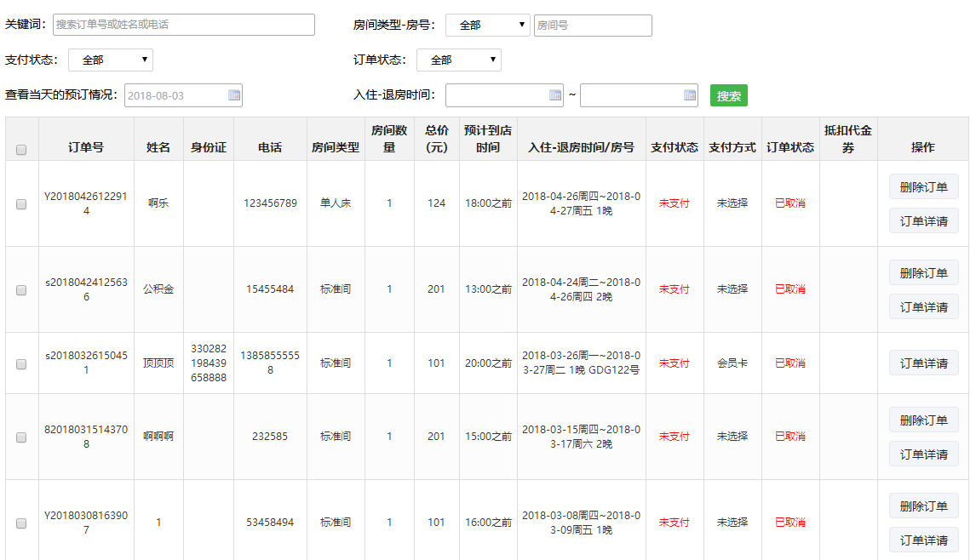Image resolution: width=976 pixels, height=560 pixels.
Task: Open the 支付状态 payment status dropdown
Action: coord(111,60)
